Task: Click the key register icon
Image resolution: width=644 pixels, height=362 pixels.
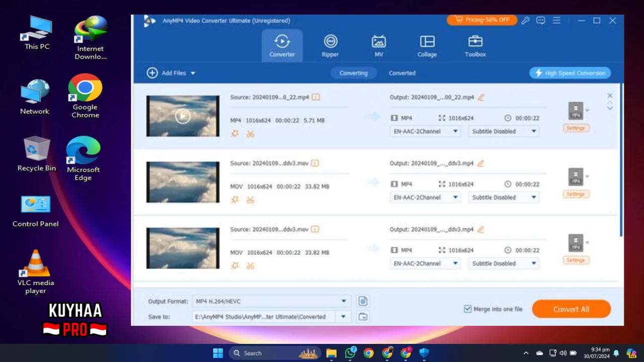Action: (x=525, y=21)
